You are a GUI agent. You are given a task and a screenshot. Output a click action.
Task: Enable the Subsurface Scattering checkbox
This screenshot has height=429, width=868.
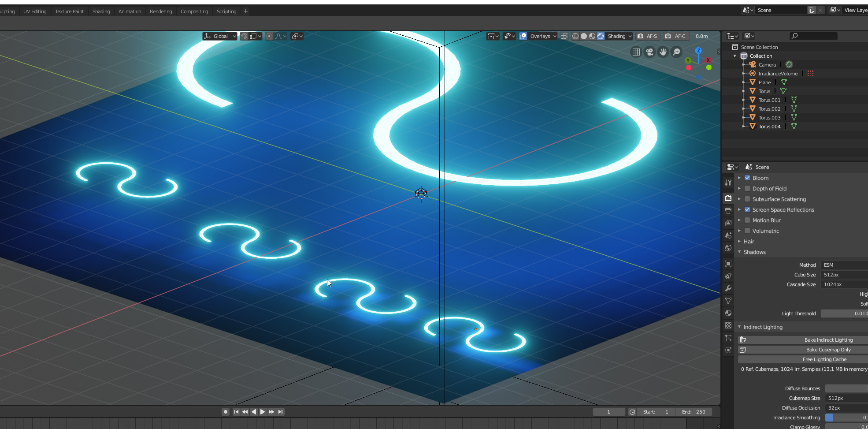coord(747,199)
